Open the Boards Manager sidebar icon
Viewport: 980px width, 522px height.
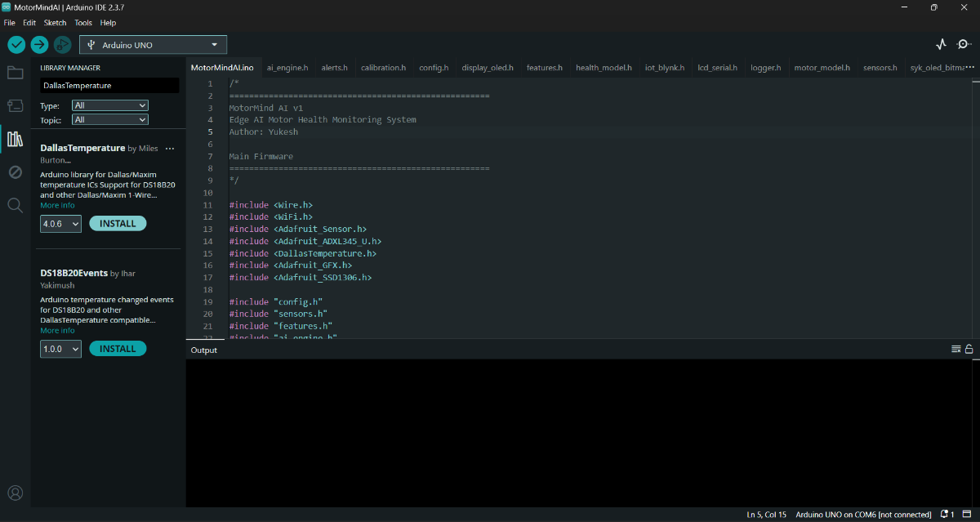point(15,105)
